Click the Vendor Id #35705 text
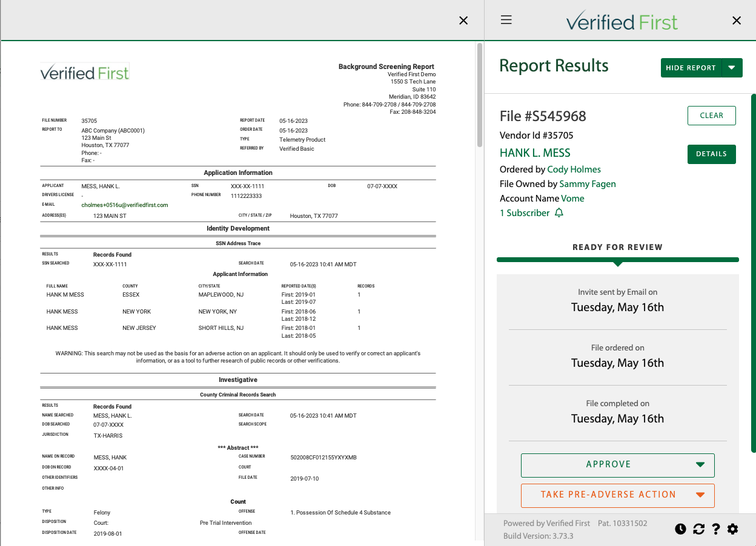This screenshot has height=546, width=756. [536, 135]
